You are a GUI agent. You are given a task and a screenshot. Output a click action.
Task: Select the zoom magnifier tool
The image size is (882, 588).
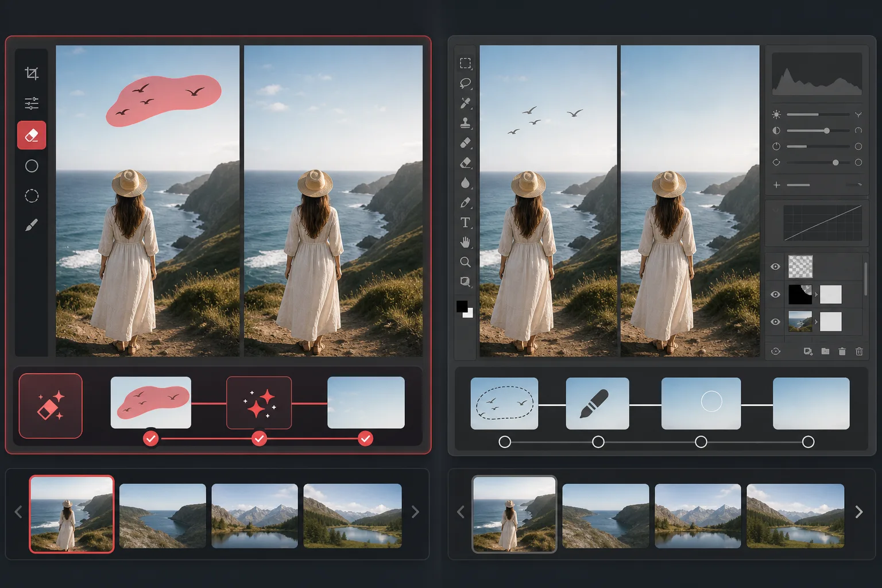[465, 262]
